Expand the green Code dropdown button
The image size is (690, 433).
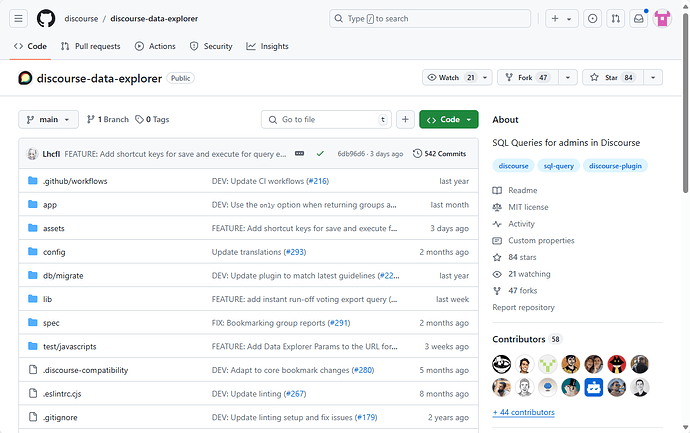(x=449, y=120)
